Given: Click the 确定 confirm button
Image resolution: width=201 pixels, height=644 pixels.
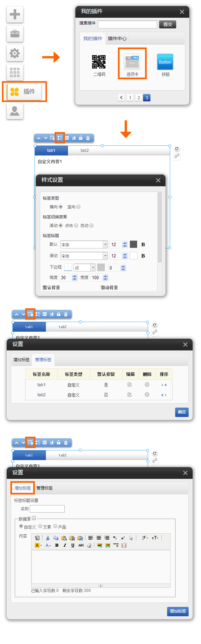Looking at the screenshot, I should pos(182,412).
